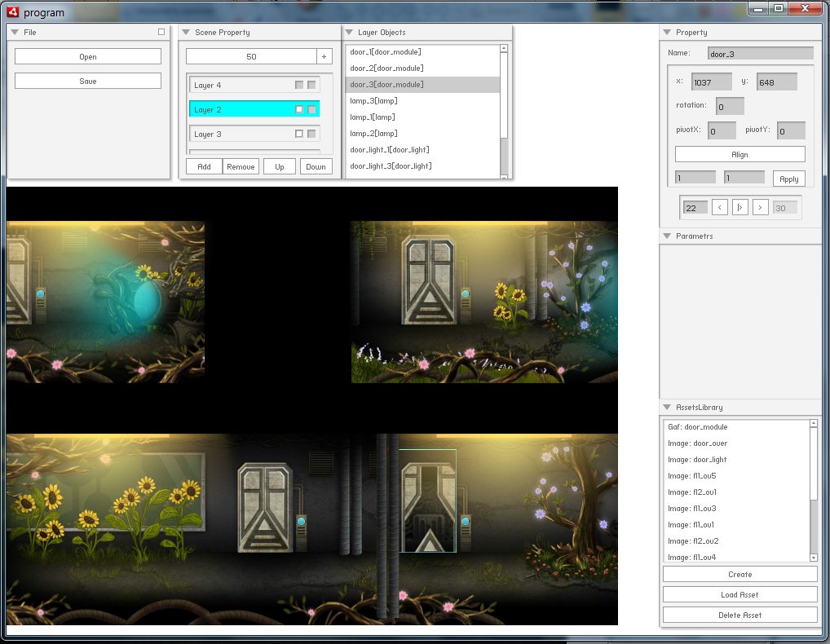Collapse the Parametrs panel
The height and width of the screenshot is (644, 830).
click(667, 236)
